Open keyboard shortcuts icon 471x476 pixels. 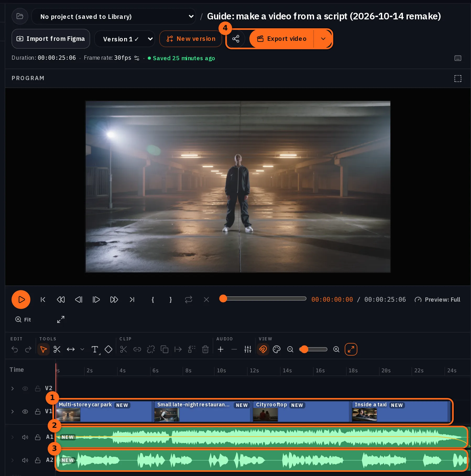(458, 58)
